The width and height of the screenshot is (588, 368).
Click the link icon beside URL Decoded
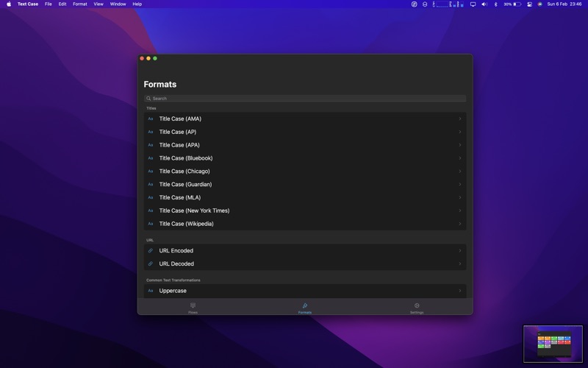coord(151,263)
